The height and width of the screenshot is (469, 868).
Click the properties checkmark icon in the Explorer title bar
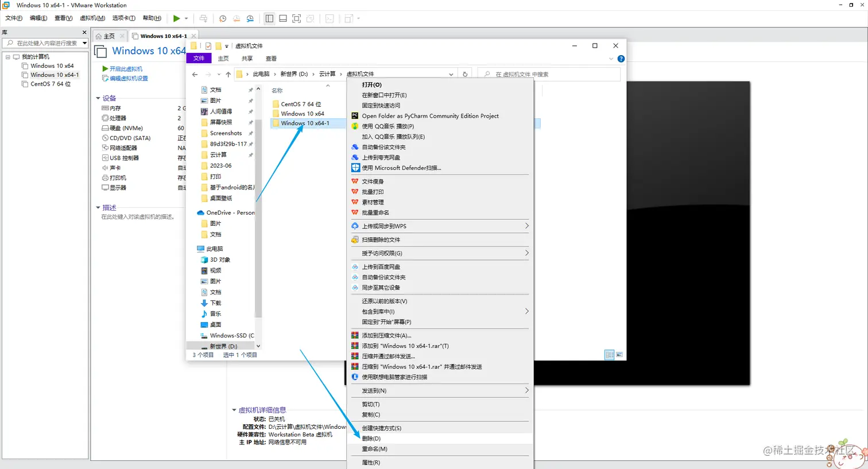click(208, 46)
